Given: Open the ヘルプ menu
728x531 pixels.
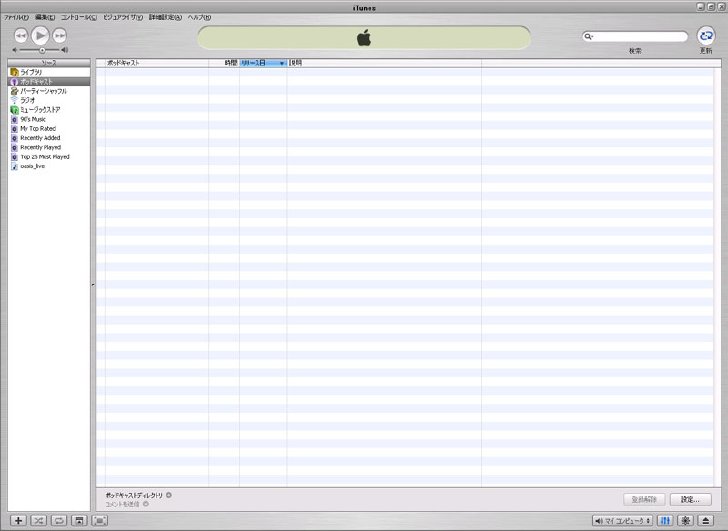Looking at the screenshot, I should tap(199, 17).
